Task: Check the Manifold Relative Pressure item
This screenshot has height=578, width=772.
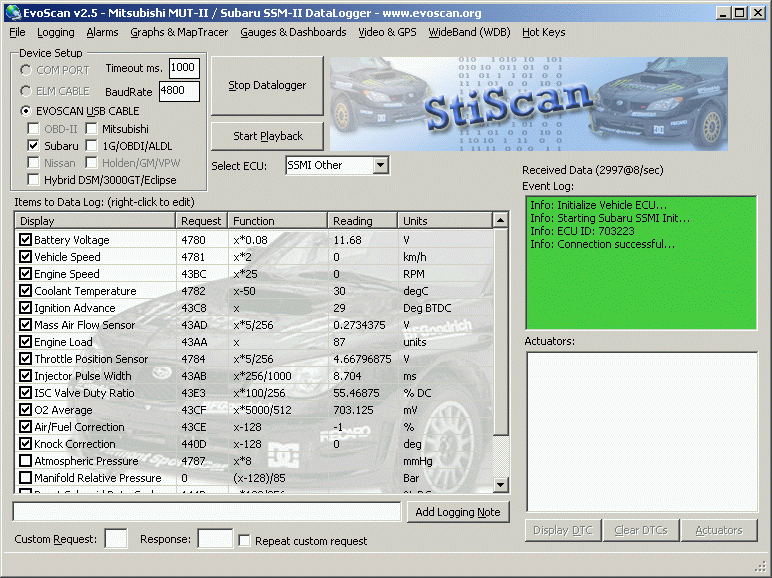Action: click(25, 478)
